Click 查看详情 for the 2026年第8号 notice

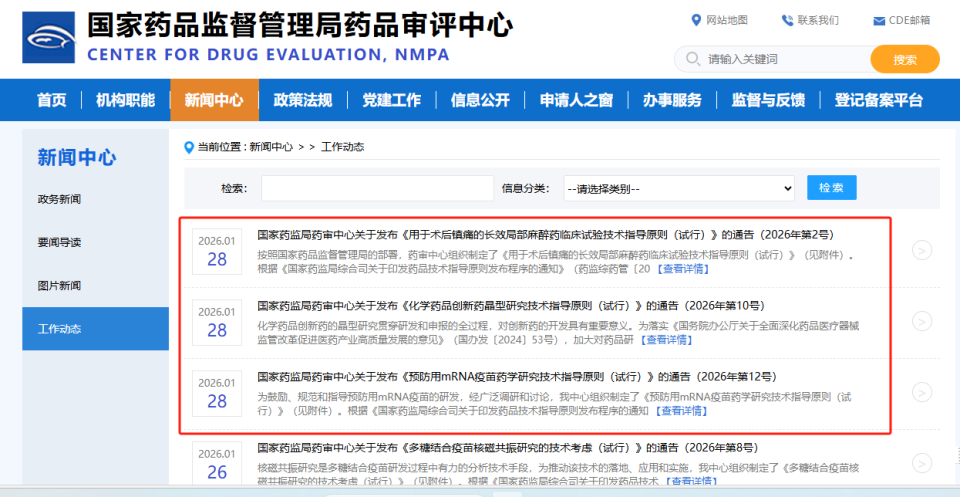(692, 482)
